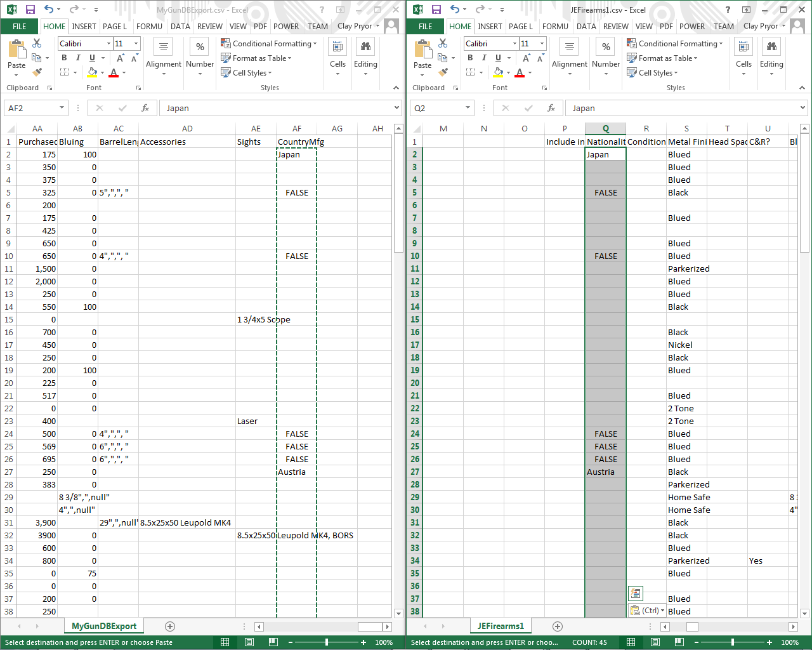This screenshot has width=812, height=650.
Task: Switch to REVIEW tab in right window
Action: click(x=615, y=27)
